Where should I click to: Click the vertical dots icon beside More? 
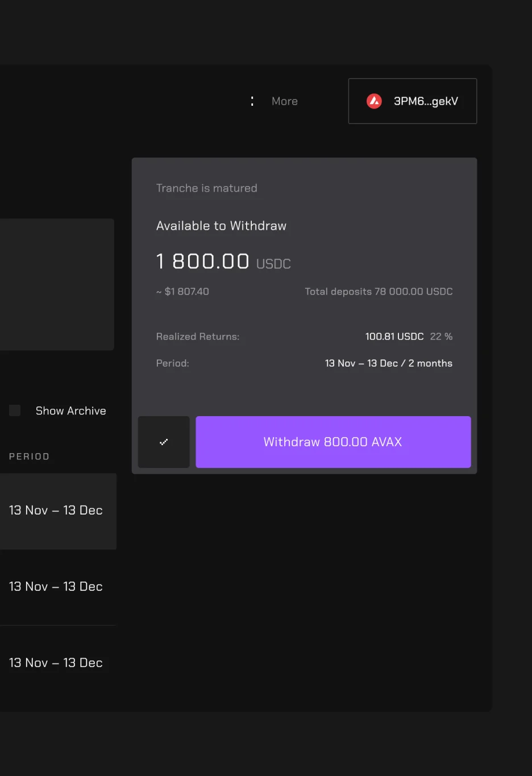coord(252,101)
